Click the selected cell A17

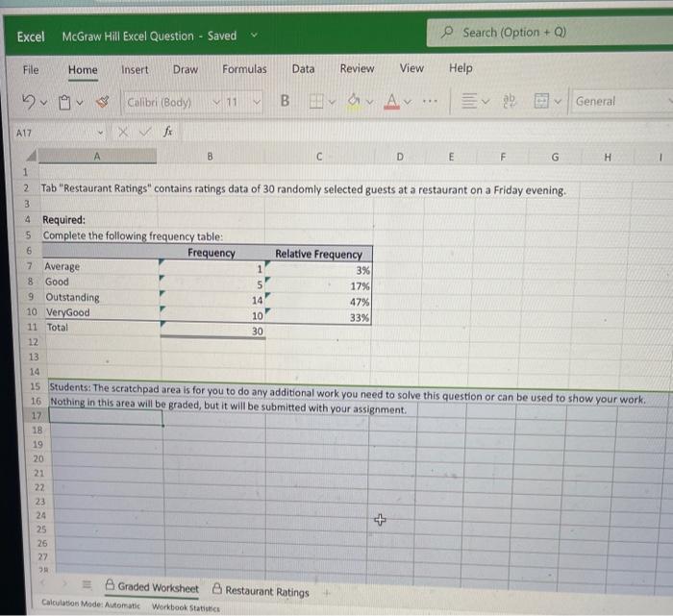[x=106, y=416]
